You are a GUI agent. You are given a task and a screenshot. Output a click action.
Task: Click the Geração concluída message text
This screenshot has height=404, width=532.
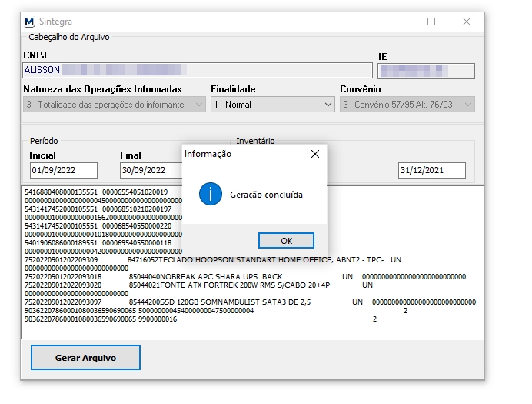tap(266, 195)
